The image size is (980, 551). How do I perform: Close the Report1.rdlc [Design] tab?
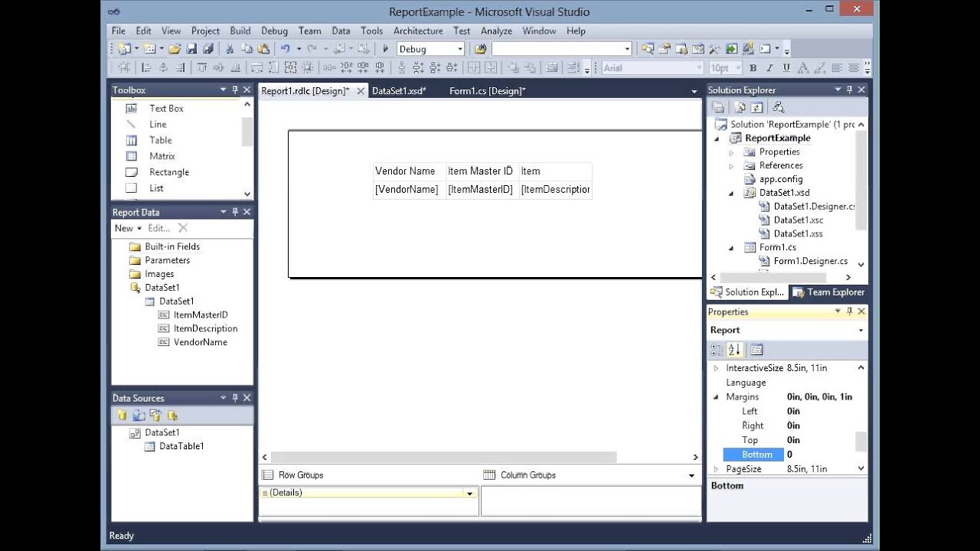(361, 91)
